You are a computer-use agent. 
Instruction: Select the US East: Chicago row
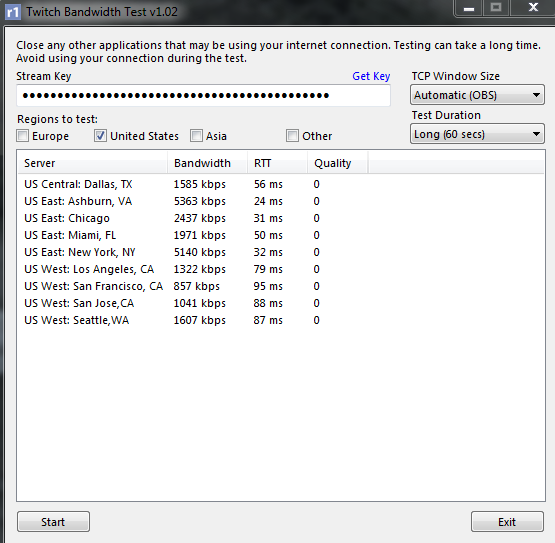(281, 218)
